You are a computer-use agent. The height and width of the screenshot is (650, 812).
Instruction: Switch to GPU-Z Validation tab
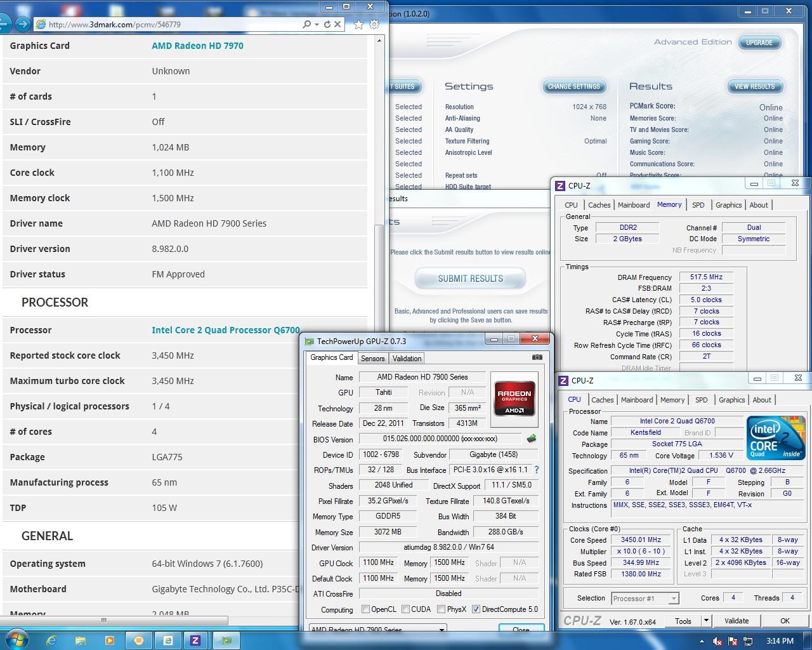tap(407, 359)
